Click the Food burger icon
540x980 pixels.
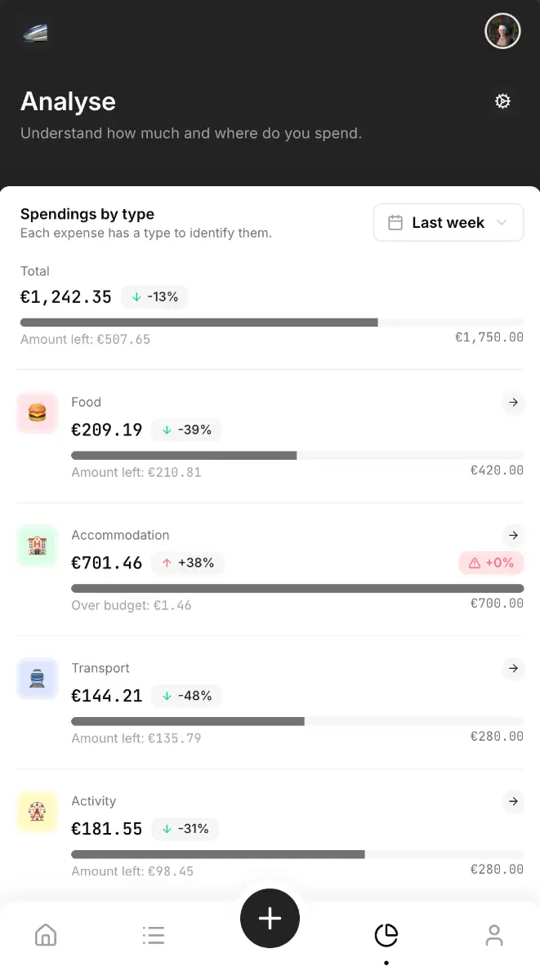(x=38, y=413)
